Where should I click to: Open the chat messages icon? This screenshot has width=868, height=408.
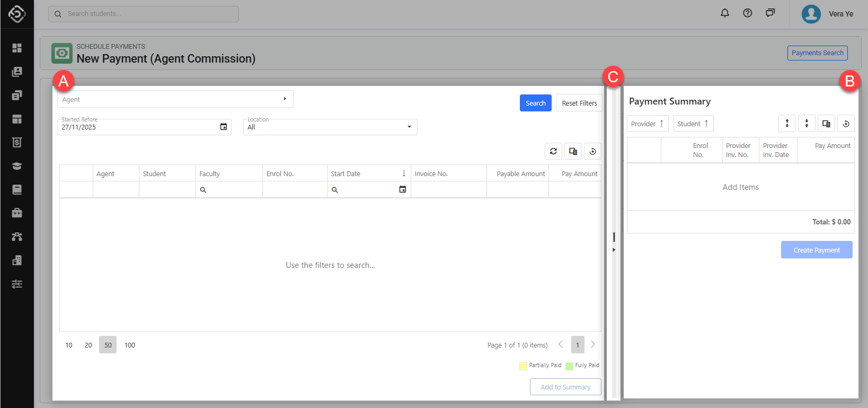770,13
